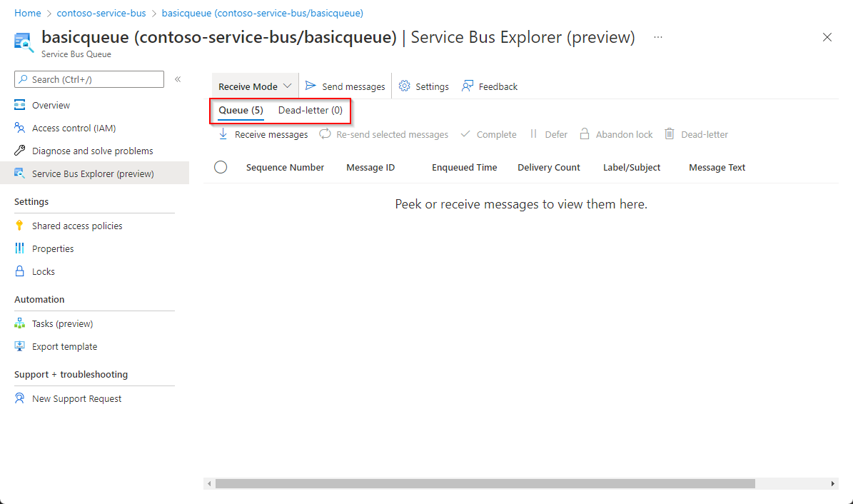Click the Re-send selected messages loop icon
This screenshot has width=853, height=504.
click(x=325, y=133)
